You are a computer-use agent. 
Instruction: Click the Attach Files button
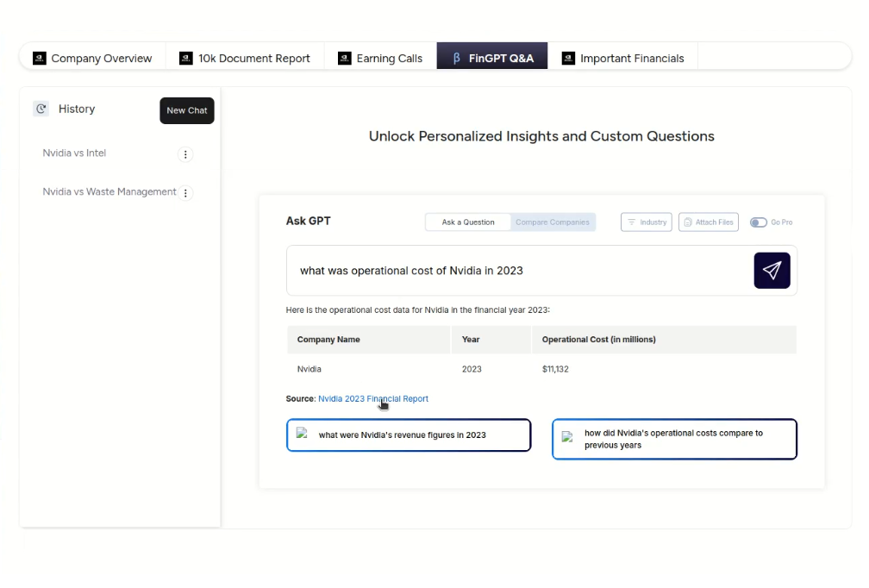(x=709, y=222)
